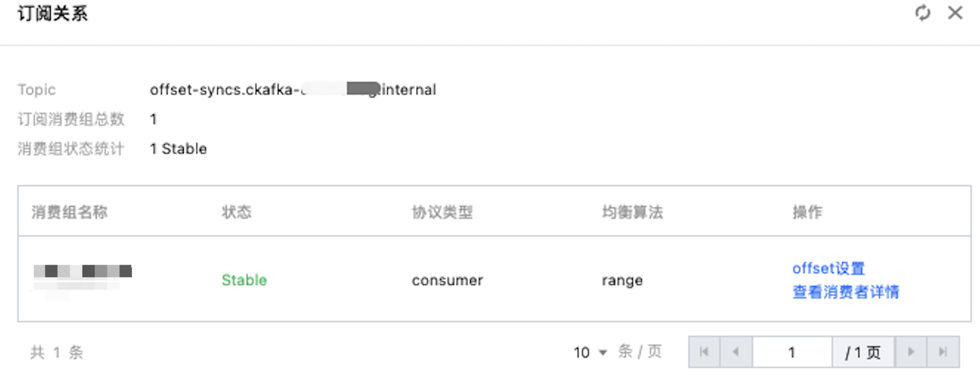This screenshot has height=381, width=980.
Task: Close the 订阅关系 dialog
Action: (955, 12)
